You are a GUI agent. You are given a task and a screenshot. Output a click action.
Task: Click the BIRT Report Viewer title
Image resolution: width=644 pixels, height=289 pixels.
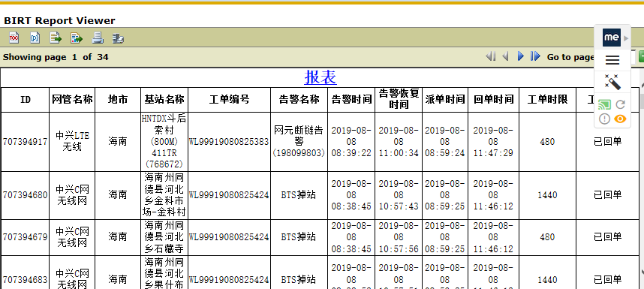pos(59,20)
